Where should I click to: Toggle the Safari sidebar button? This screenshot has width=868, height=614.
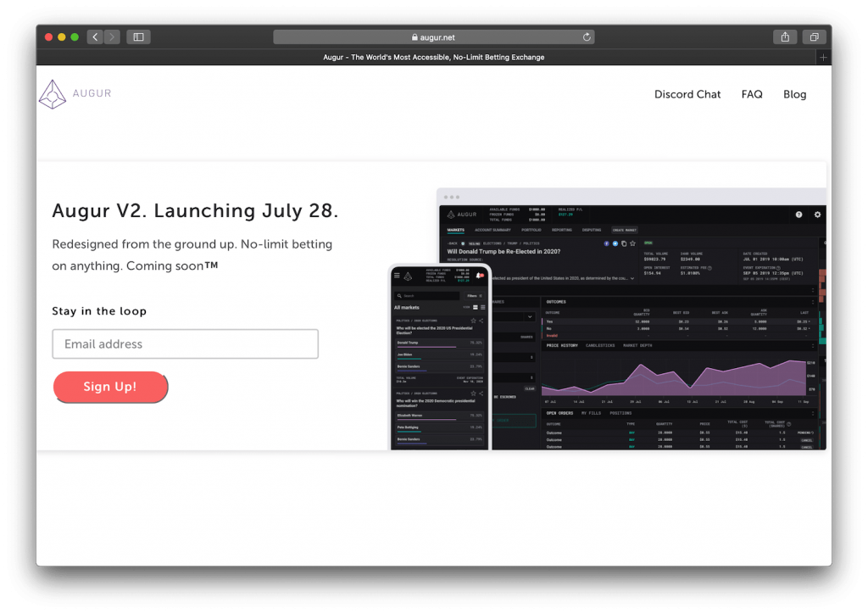coord(138,37)
